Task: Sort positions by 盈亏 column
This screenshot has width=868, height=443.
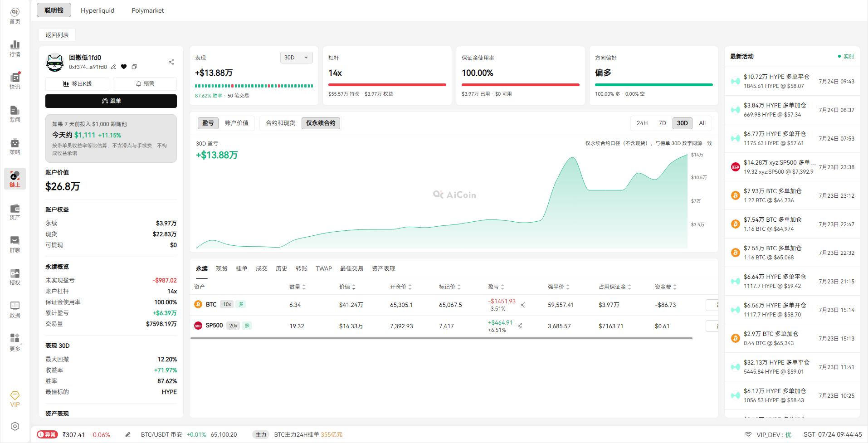Action: (x=496, y=287)
